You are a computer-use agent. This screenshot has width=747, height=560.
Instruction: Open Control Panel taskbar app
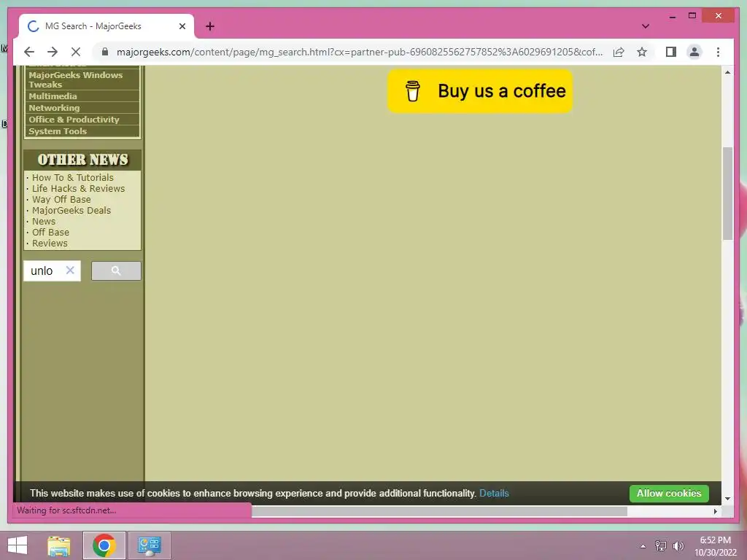(x=149, y=545)
